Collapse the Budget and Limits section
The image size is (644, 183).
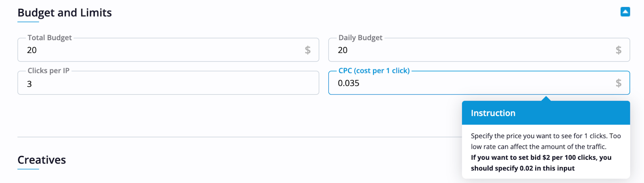pyautogui.click(x=625, y=12)
